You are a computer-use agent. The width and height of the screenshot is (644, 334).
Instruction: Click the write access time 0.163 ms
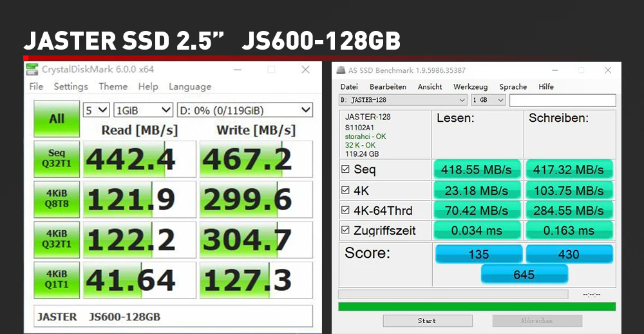(569, 230)
